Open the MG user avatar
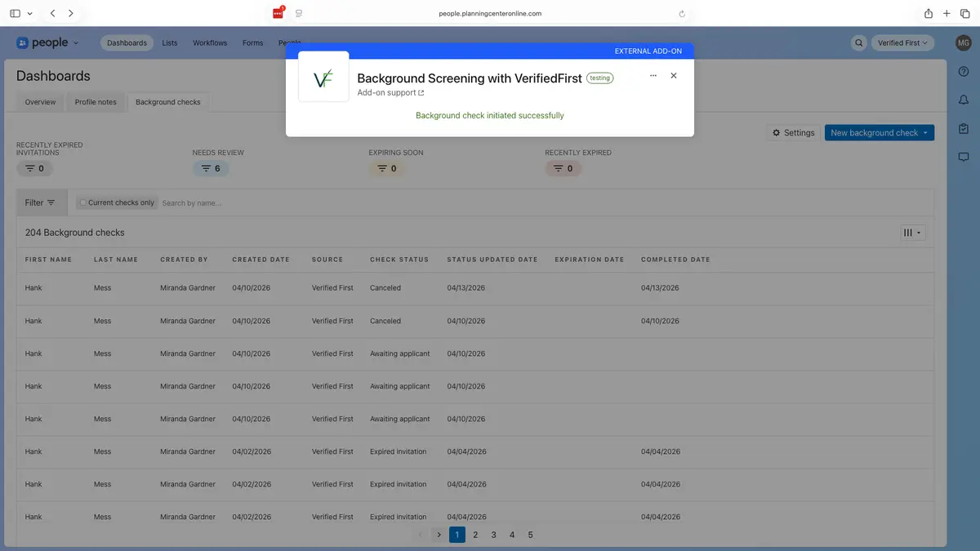 click(963, 43)
